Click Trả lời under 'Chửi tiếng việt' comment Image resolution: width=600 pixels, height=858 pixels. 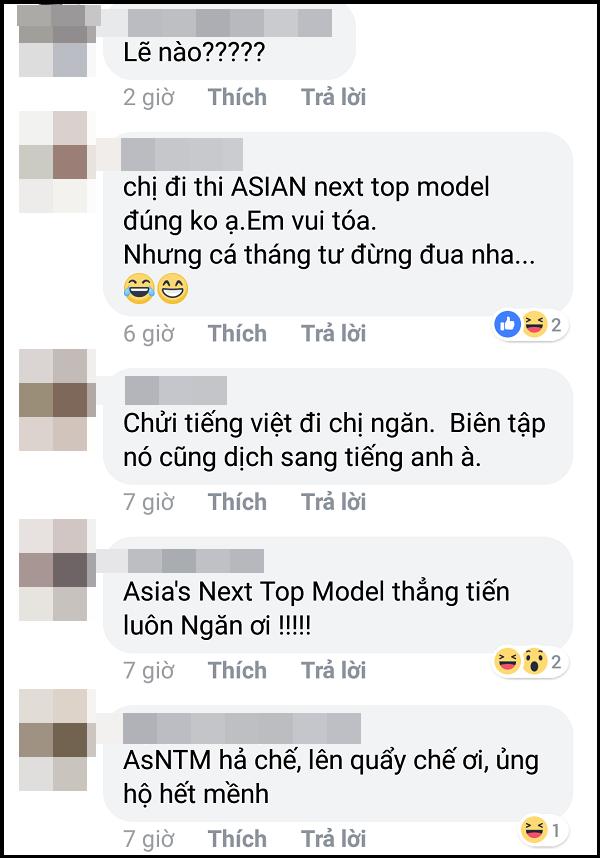334,502
